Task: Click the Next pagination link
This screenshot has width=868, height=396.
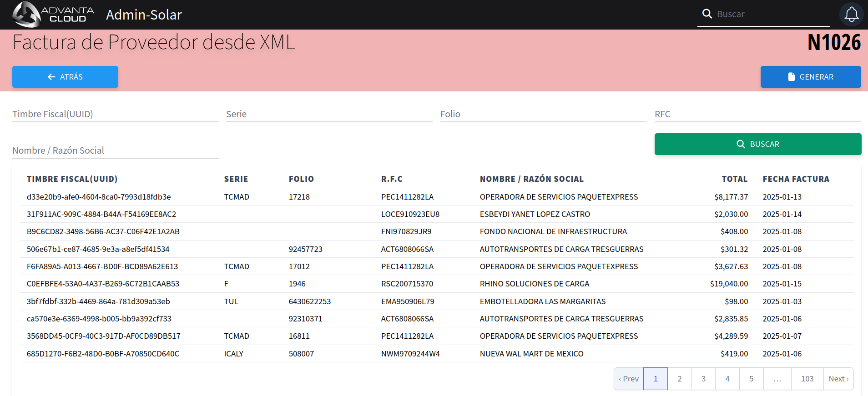Action: (838, 379)
